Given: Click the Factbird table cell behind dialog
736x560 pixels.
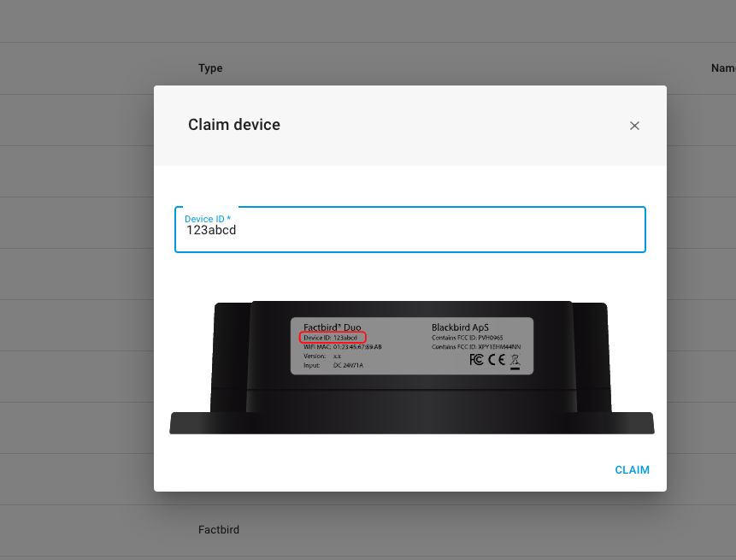Looking at the screenshot, I should tap(219, 529).
